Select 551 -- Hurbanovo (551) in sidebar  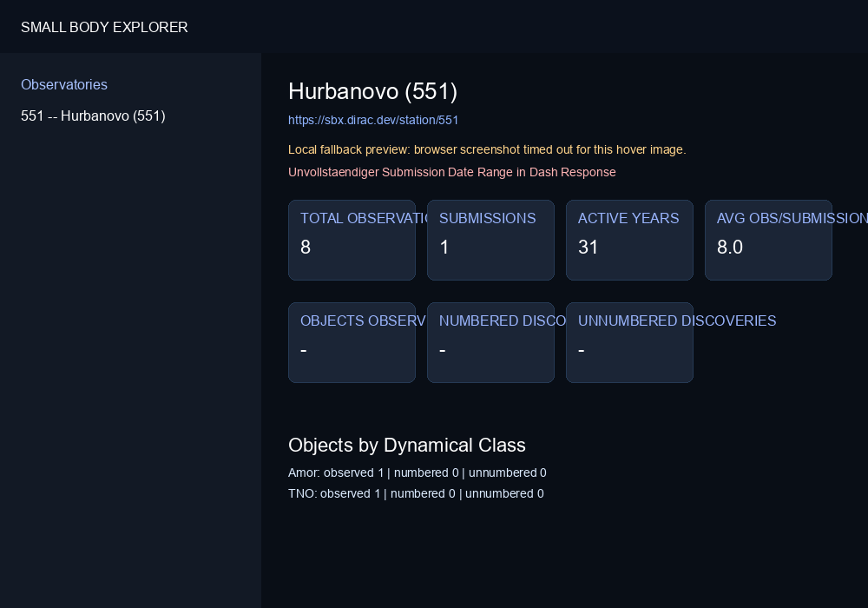point(93,116)
